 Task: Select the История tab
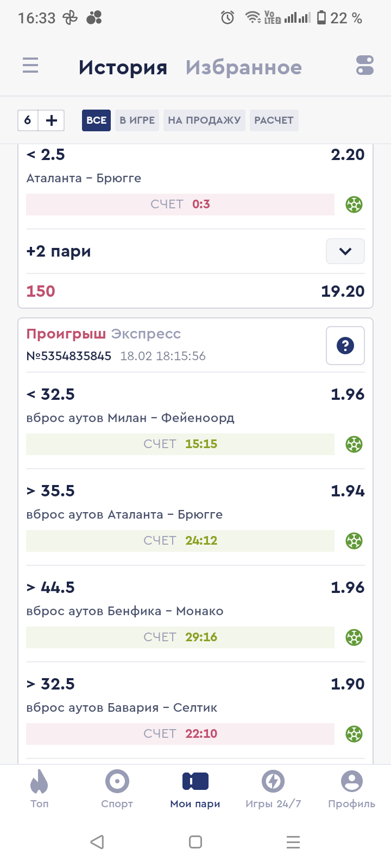123,67
